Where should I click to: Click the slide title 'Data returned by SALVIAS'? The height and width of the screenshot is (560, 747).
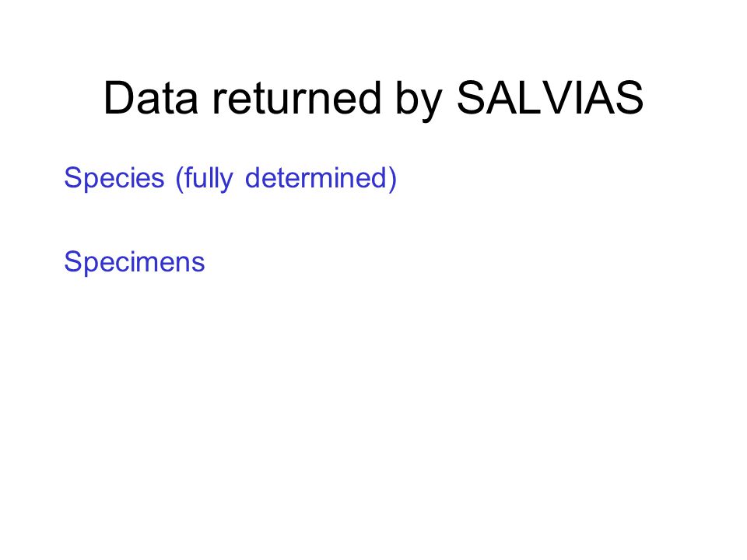pyautogui.click(x=373, y=99)
